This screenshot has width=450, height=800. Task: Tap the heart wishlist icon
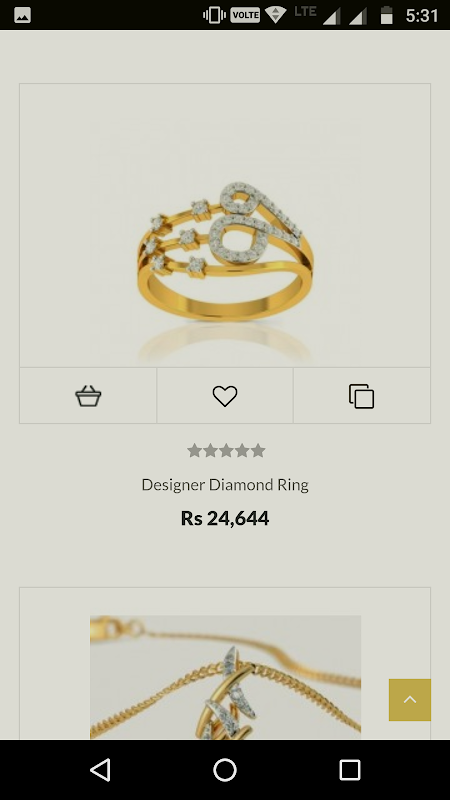[225, 396]
